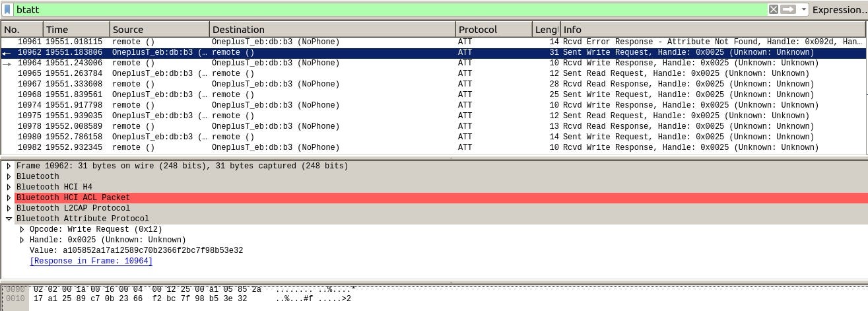This screenshot has height=311, width=868.
Task: Select packet 10978 in the packet list
Action: (434, 126)
